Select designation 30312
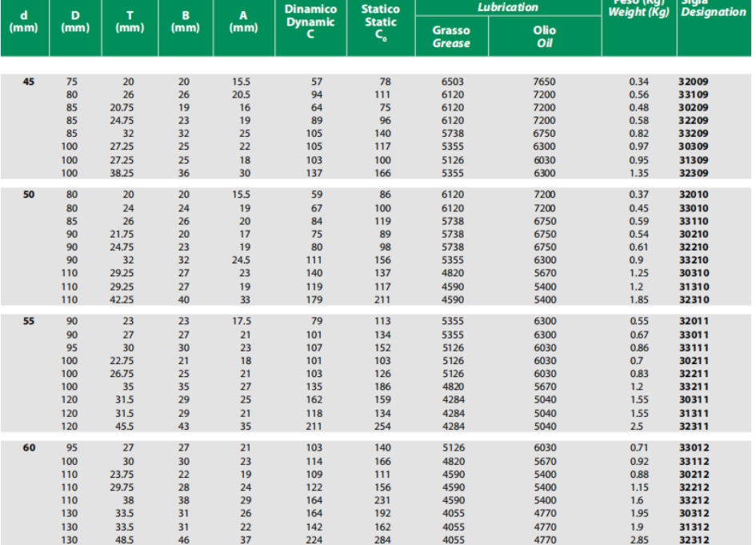 [x=694, y=514]
